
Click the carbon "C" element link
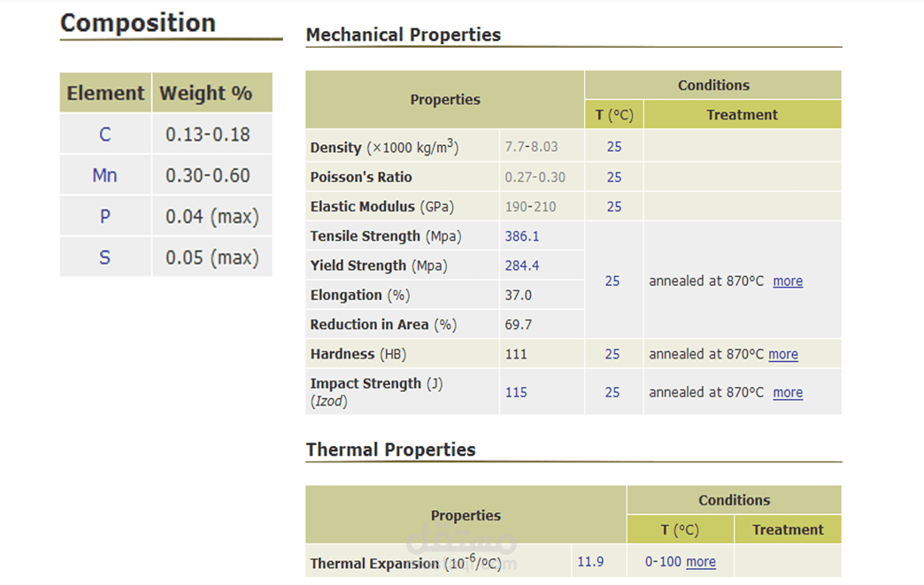tap(104, 135)
